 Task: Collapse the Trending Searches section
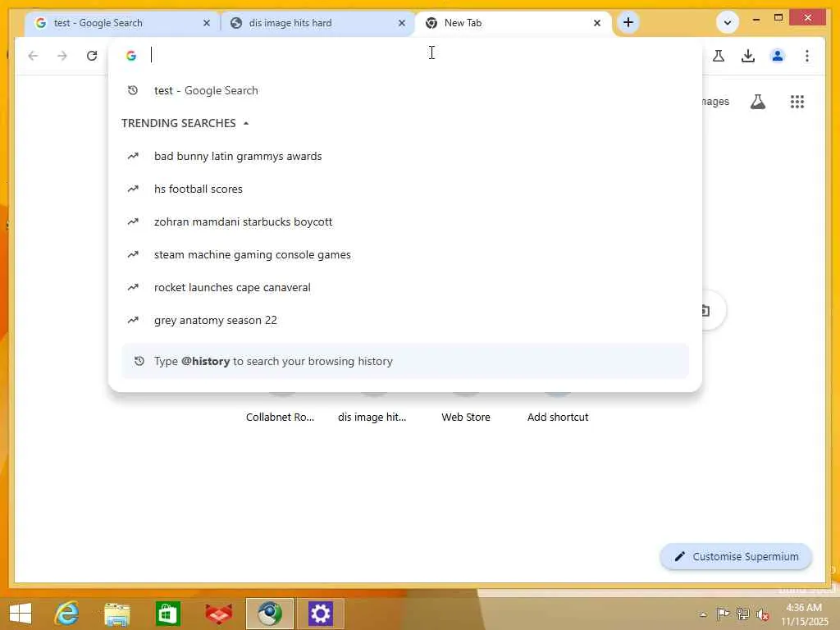(246, 123)
